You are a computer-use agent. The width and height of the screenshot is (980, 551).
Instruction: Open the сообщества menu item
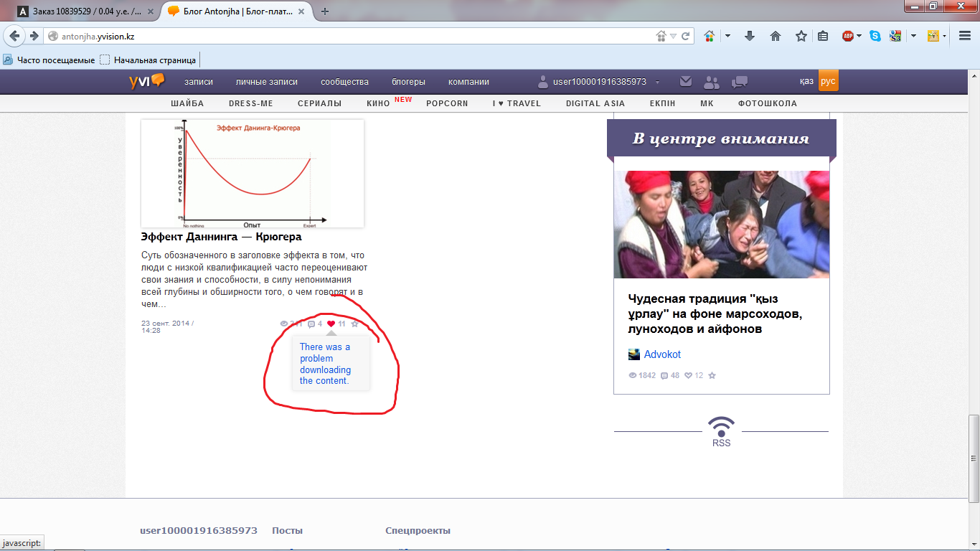point(344,82)
